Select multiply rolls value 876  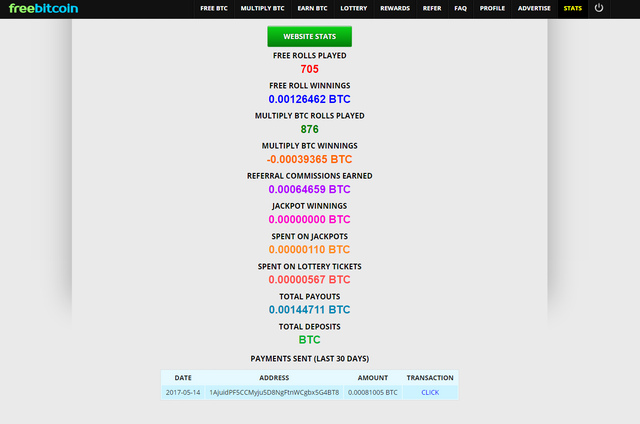tap(309, 129)
